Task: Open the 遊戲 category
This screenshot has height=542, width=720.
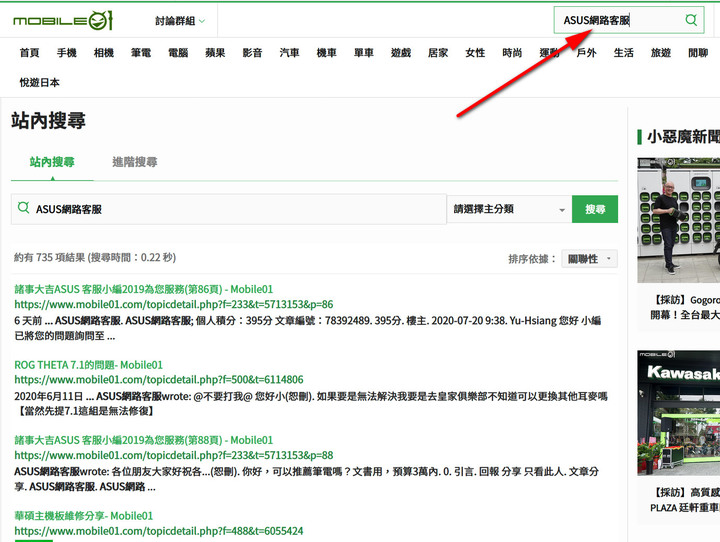Action: point(401,53)
